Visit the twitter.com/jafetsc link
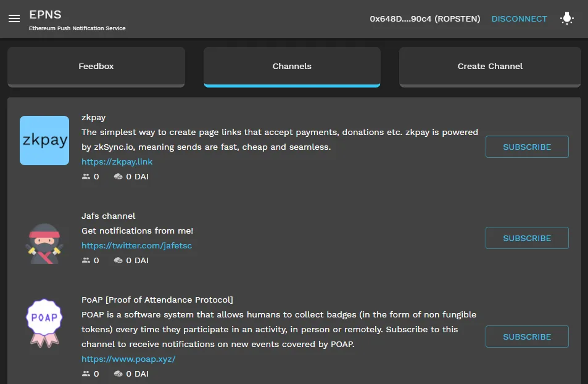 tap(136, 246)
